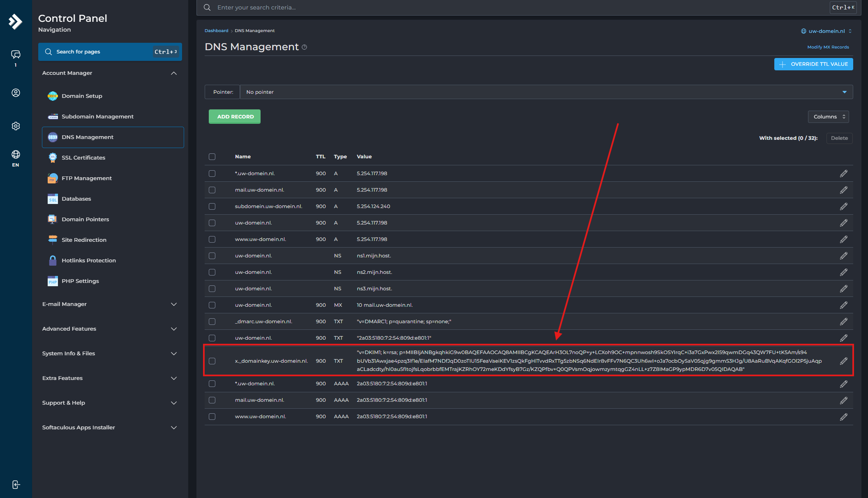Viewport: 868px width, 498px height.
Task: Click the help icon beside DNS Management title
Action: tap(305, 47)
